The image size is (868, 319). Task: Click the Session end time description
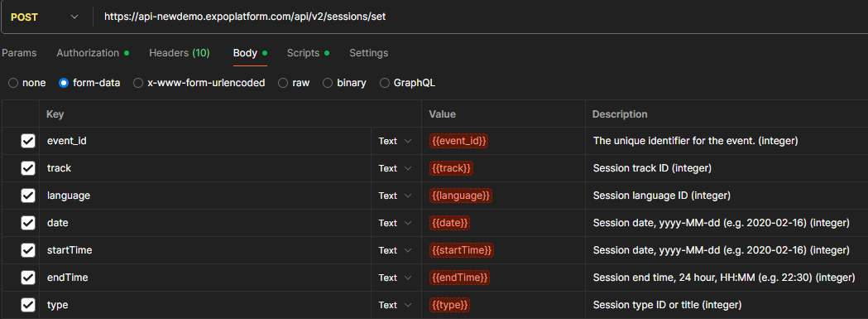coord(723,278)
